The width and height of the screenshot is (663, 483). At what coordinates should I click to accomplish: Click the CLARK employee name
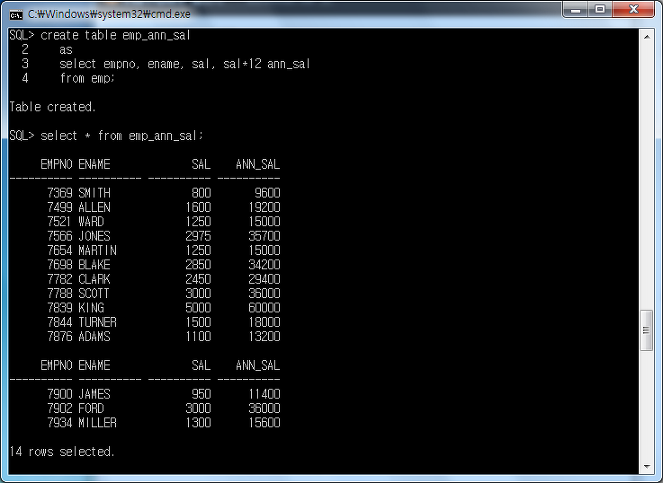click(x=94, y=280)
